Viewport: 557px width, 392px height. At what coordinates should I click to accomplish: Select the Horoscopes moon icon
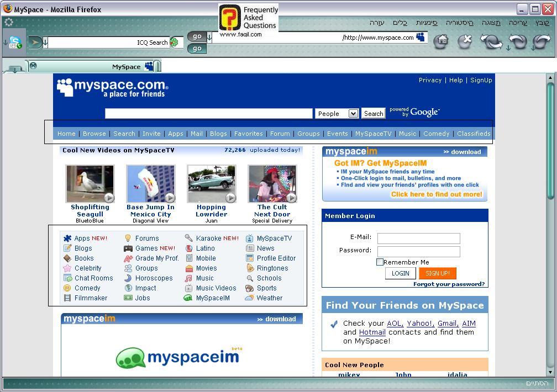point(128,278)
